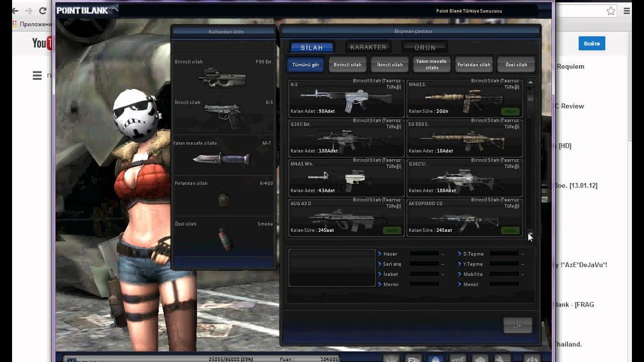
Task: Click the equipped K-400 grenade slot
Action: [x=223, y=196]
